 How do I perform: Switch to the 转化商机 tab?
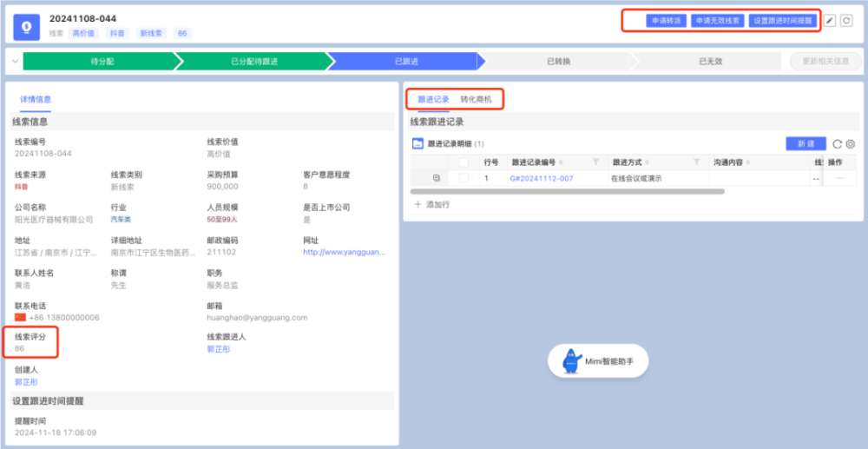tap(476, 100)
